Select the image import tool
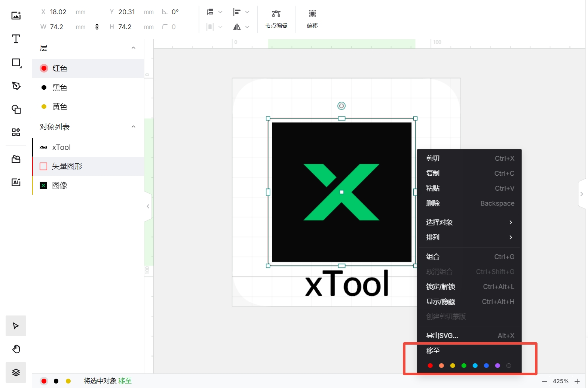 coord(16,15)
